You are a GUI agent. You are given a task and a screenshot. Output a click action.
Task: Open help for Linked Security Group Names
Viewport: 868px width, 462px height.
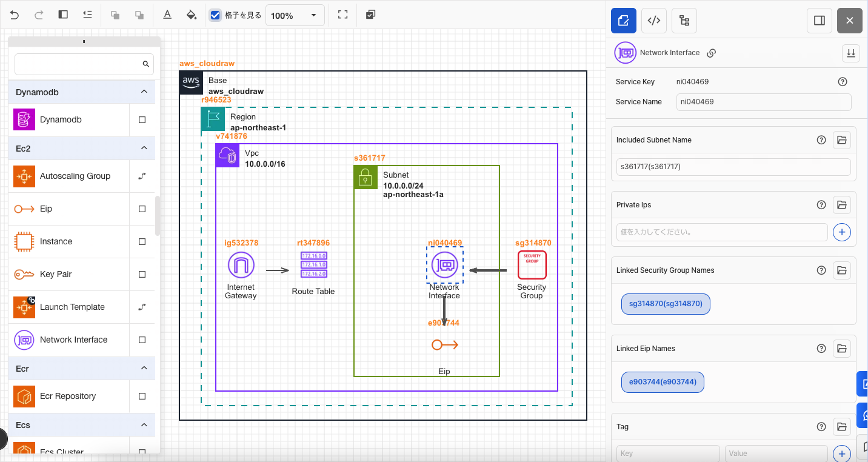point(821,270)
